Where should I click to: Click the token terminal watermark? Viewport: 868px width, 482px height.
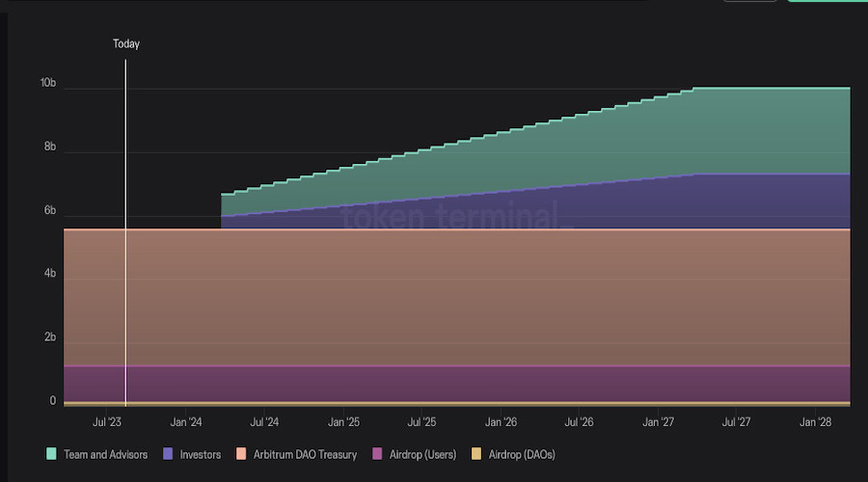(455, 215)
